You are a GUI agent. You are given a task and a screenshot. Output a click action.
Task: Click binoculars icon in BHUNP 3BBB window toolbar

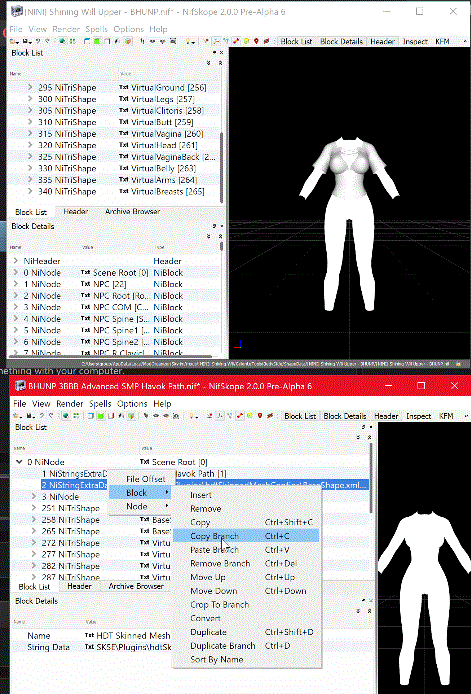[x=176, y=416]
